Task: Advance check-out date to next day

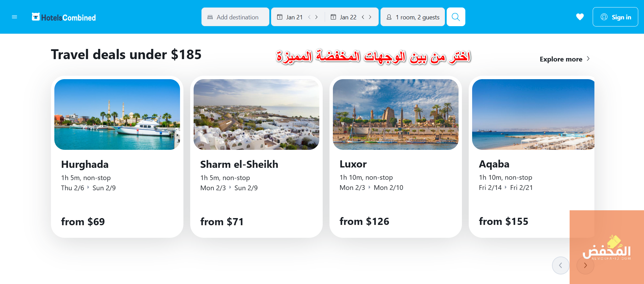Action: (370, 17)
